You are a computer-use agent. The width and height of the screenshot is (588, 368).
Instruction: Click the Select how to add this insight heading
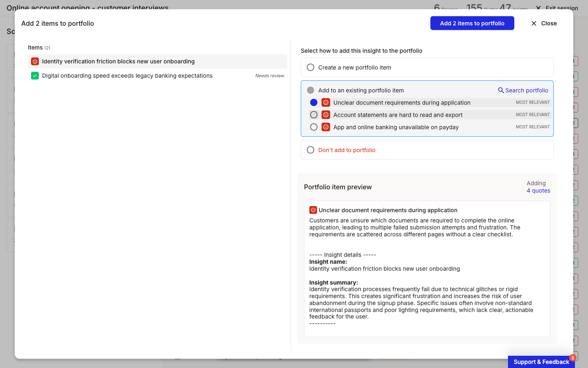pyautogui.click(x=361, y=51)
